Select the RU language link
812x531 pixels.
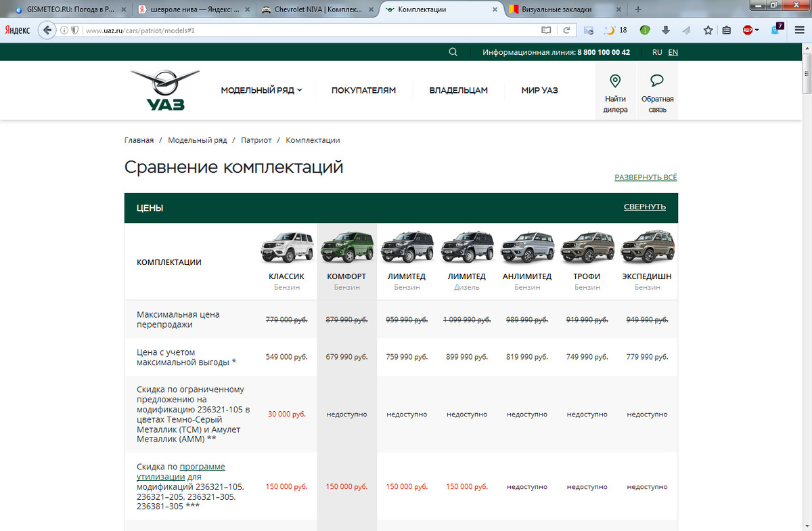pos(657,52)
